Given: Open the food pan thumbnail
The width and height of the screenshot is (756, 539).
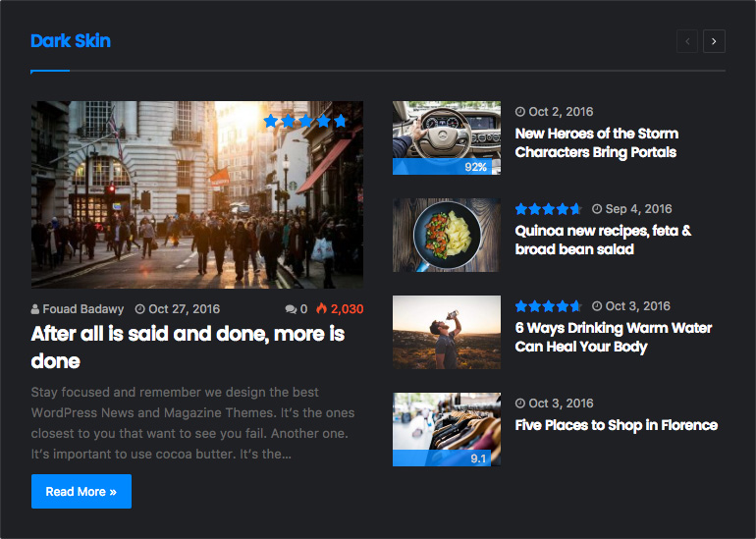Looking at the screenshot, I should [447, 236].
